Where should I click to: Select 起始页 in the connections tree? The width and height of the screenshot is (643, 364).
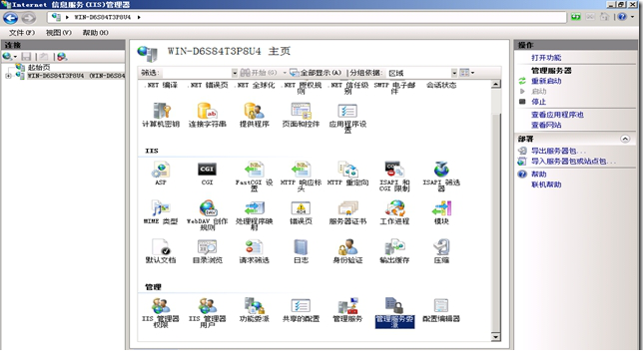39,67
